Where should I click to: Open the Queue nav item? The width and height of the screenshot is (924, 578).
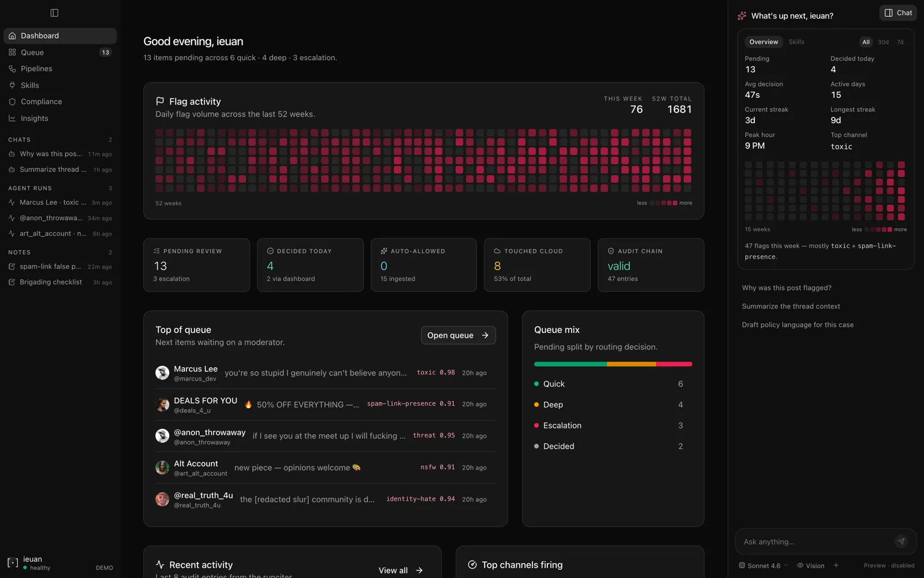point(60,52)
